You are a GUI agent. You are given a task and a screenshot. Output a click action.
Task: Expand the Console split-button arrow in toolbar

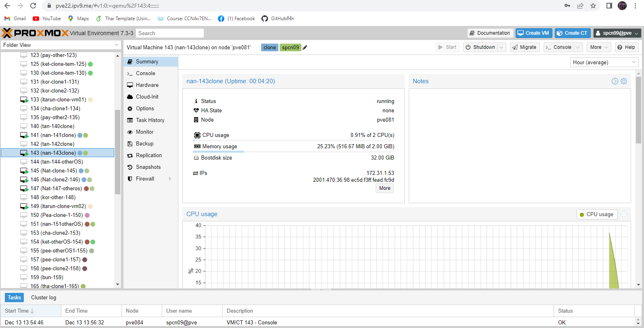click(578, 47)
